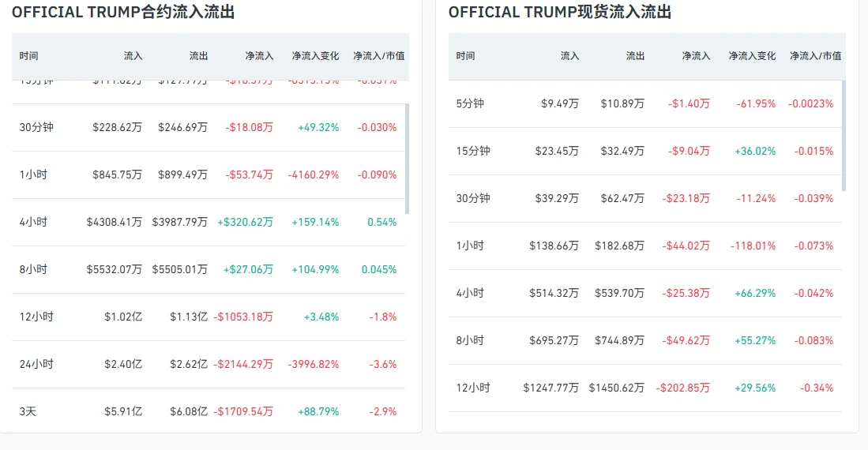Click the OFFICIAL TRUMP现货流入流出 title

tap(560, 12)
